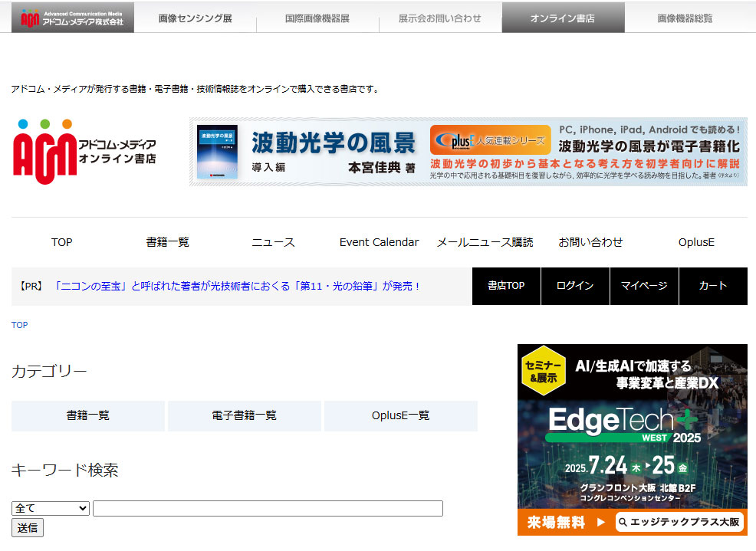
Task: Click the エッジテックプラス大阪 search box in ad
Action: 679,522
